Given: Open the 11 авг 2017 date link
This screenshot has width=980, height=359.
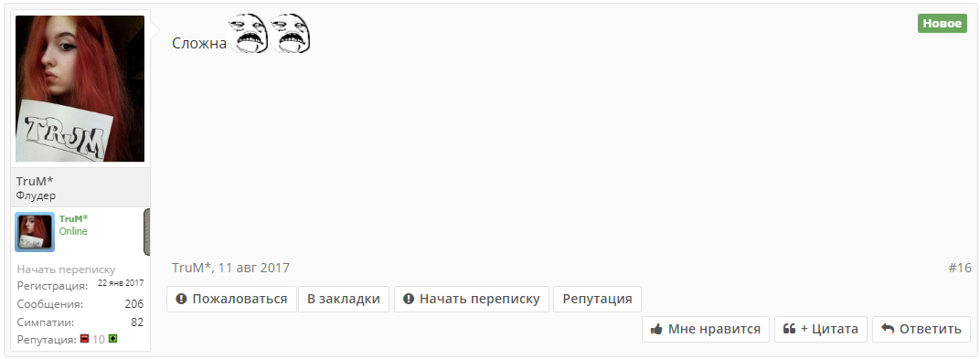Looking at the screenshot, I should click(254, 268).
